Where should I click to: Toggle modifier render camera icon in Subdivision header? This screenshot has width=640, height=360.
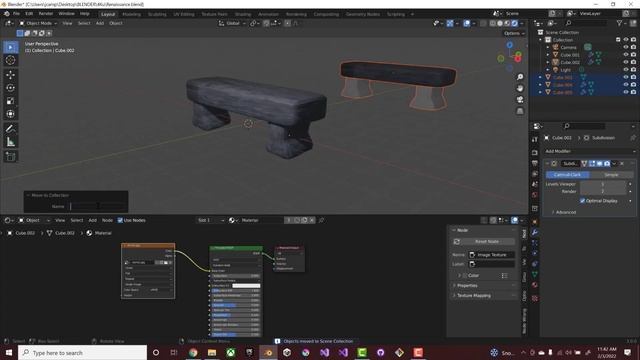607,164
